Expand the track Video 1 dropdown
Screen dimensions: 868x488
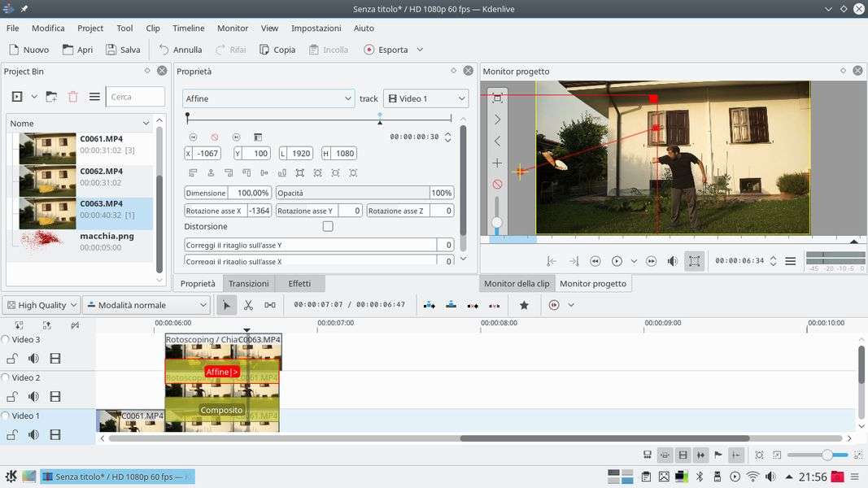425,98
